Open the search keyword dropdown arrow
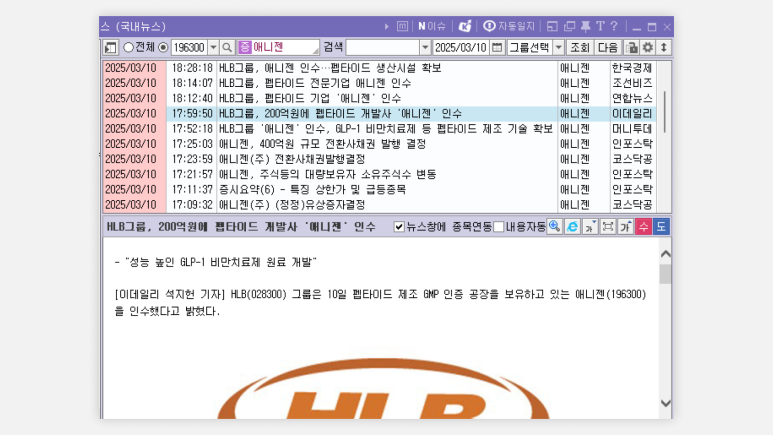Image resolution: width=773 pixels, height=435 pixels. [425, 48]
